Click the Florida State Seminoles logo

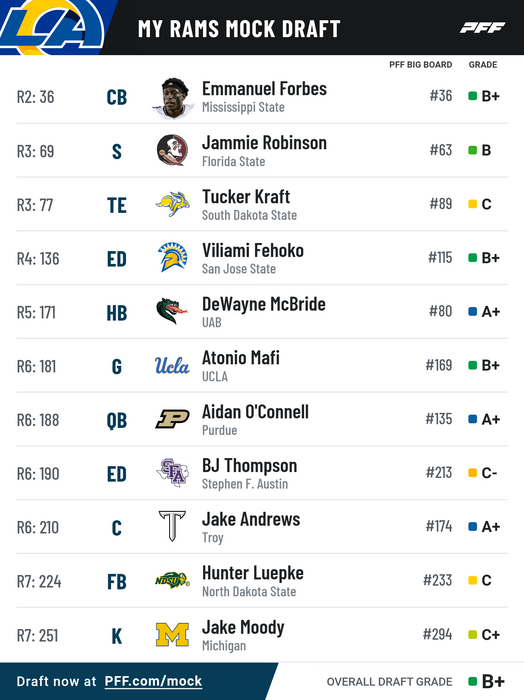coord(173,150)
